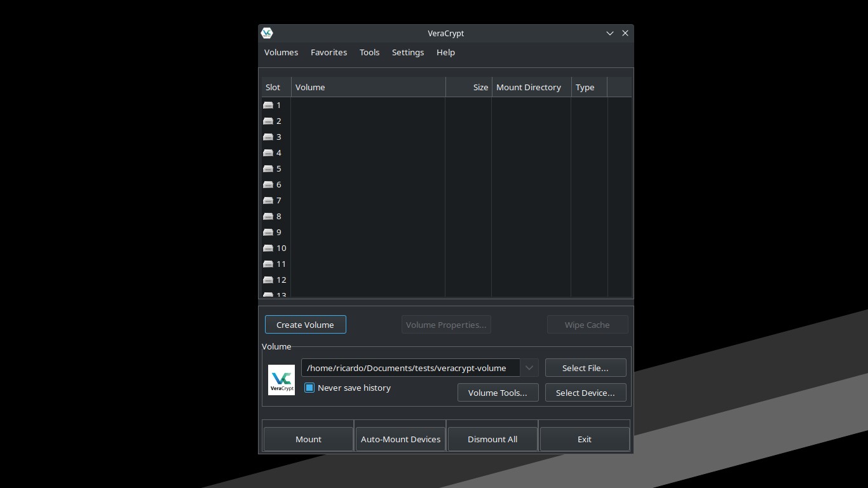Sort by the Slot column header
Image resolution: width=868 pixels, height=488 pixels.
(276, 87)
